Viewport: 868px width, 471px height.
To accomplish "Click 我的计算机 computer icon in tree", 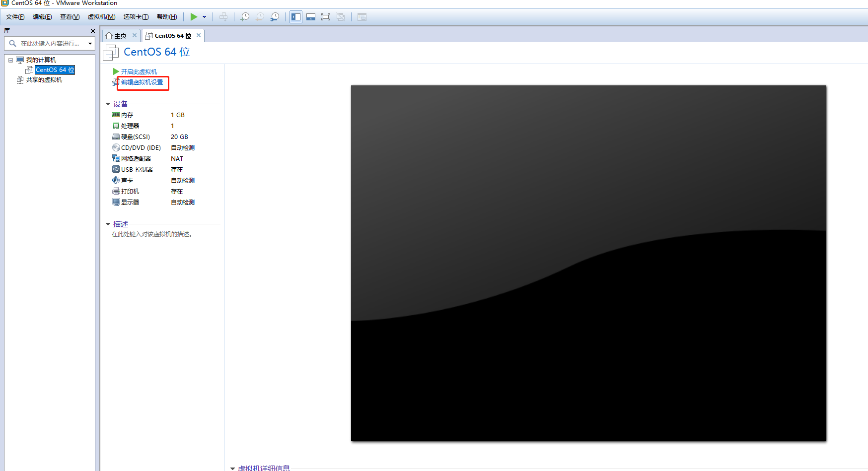I will point(20,60).
